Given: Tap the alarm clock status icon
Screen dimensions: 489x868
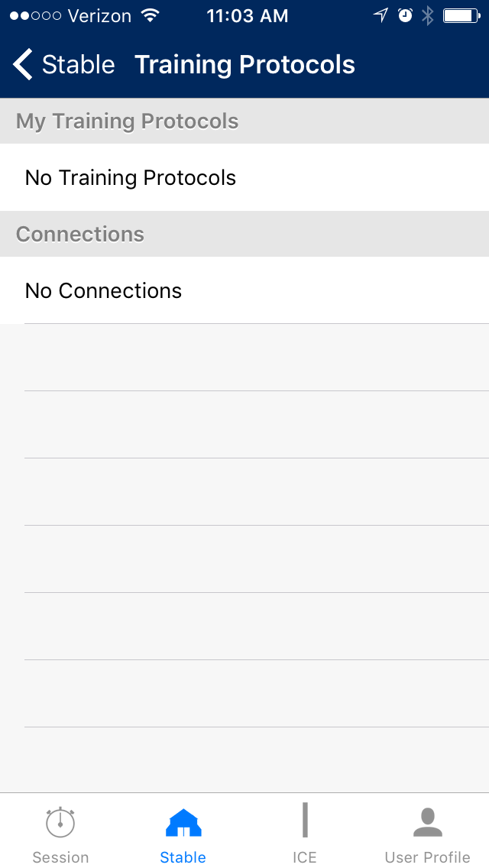Looking at the screenshot, I should pos(405,15).
